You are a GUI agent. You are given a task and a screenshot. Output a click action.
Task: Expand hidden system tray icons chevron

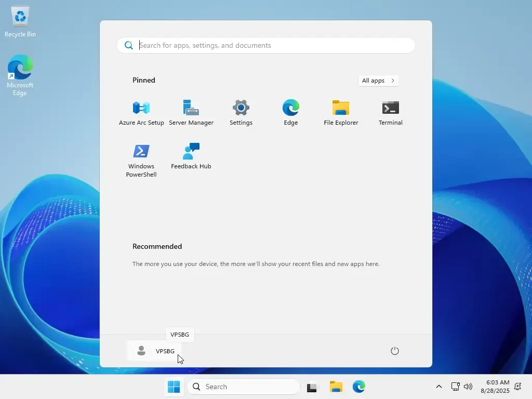(438, 387)
